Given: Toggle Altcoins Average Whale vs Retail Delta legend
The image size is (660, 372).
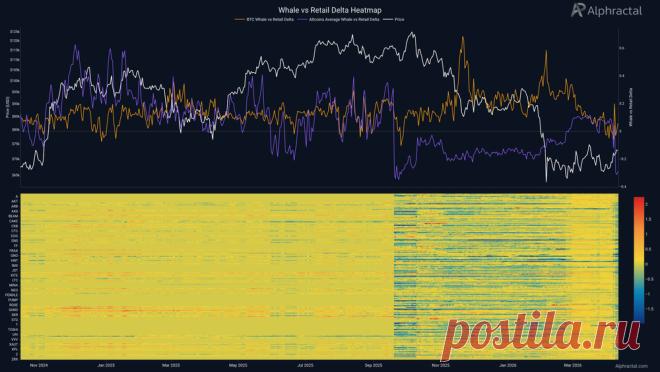Looking at the screenshot, I should pyautogui.click(x=339, y=19).
